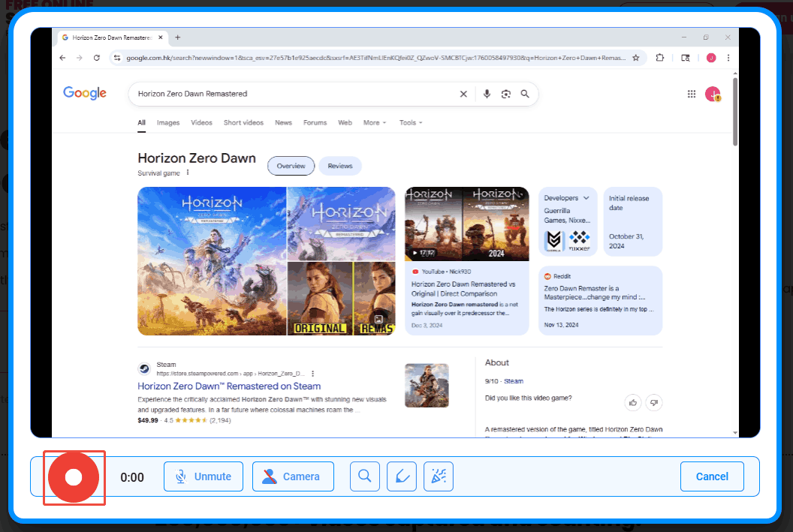Close the Horizon Zero Dawn Remastered tab
This screenshot has width=793, height=532.
point(161,38)
